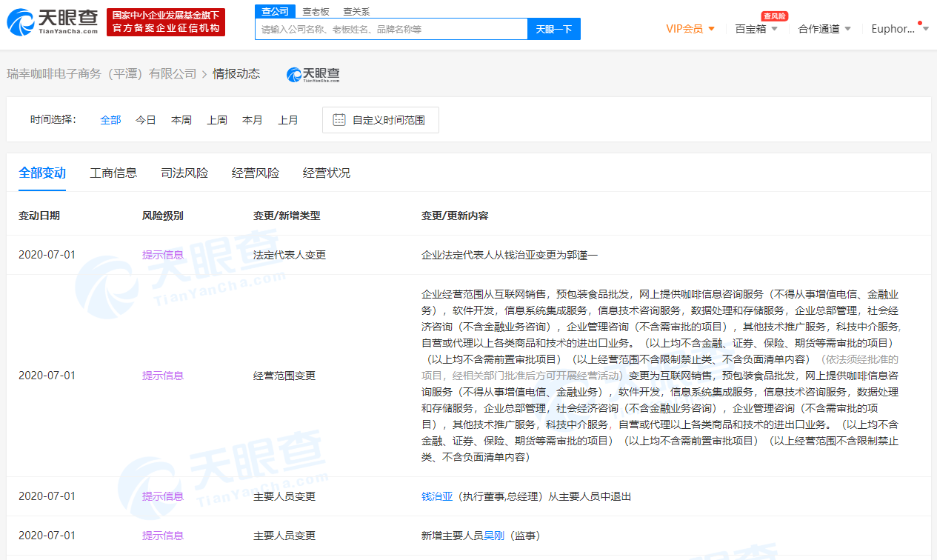This screenshot has height=560, width=937.
Task: Click the calendar icon for custom range
Action: click(339, 120)
